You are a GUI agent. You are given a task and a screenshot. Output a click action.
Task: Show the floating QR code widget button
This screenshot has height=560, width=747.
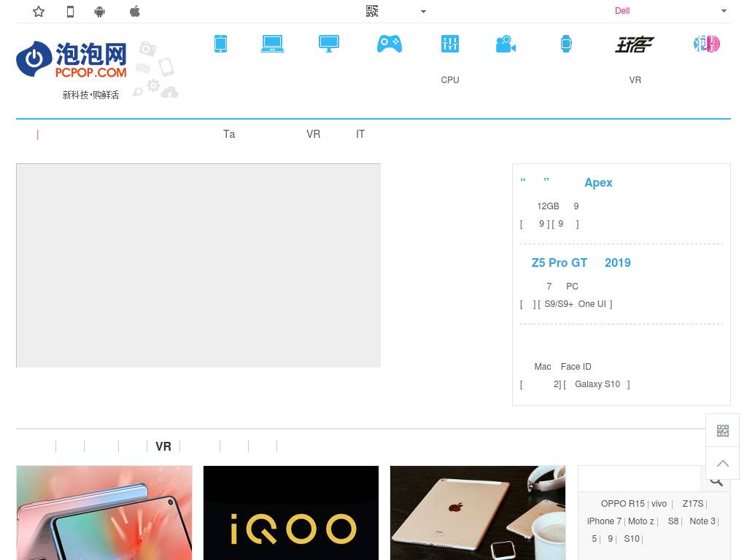pyautogui.click(x=722, y=430)
